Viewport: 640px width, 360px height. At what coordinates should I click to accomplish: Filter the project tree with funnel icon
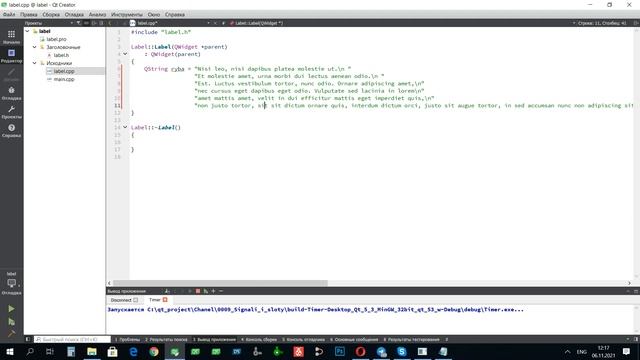pos(78,23)
